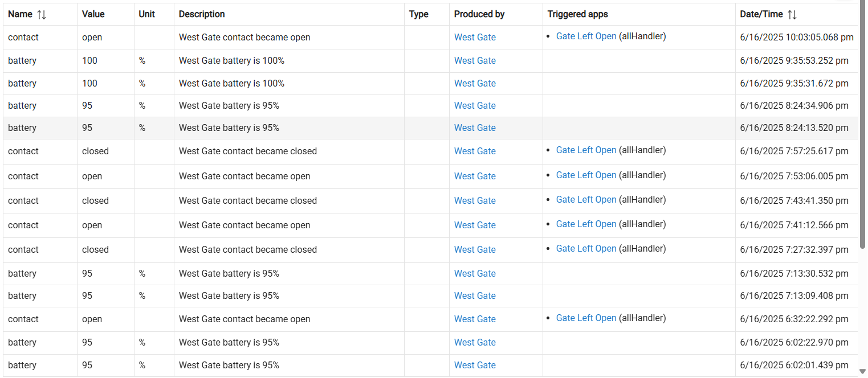Click West Gate link in 6:02:01 pm row

click(475, 365)
